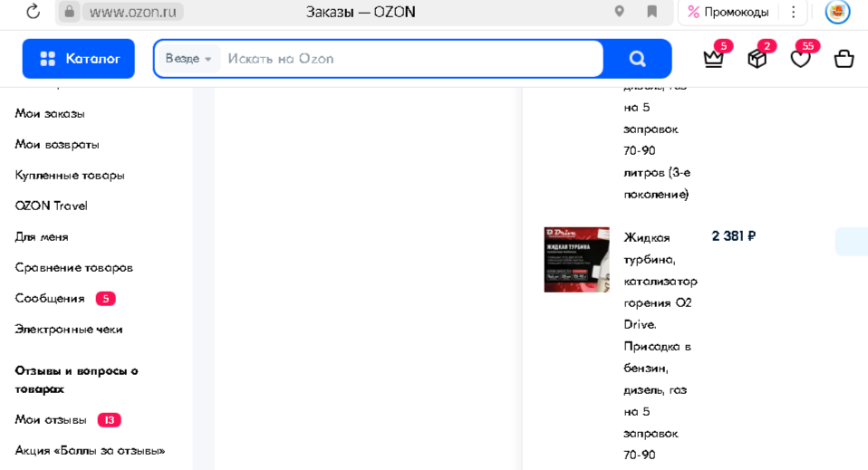Open Сравнение товаров
This screenshot has height=470, width=868.
(x=73, y=268)
